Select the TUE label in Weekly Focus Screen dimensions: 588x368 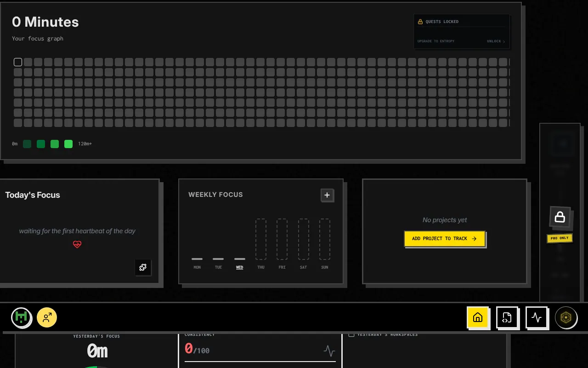pos(218,267)
